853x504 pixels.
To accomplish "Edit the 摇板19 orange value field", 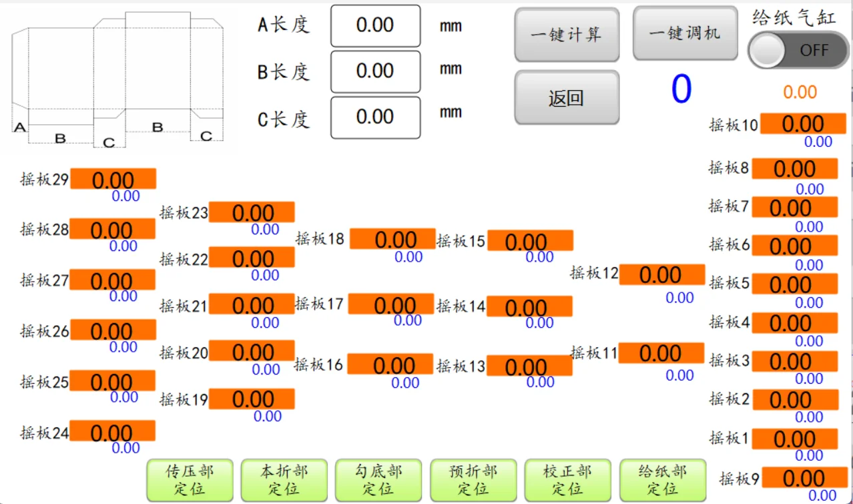I will (252, 399).
